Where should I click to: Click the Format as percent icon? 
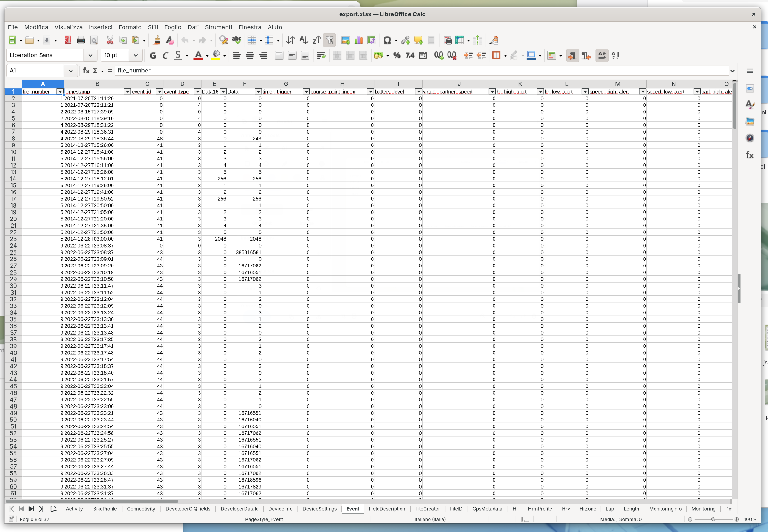[x=397, y=55]
